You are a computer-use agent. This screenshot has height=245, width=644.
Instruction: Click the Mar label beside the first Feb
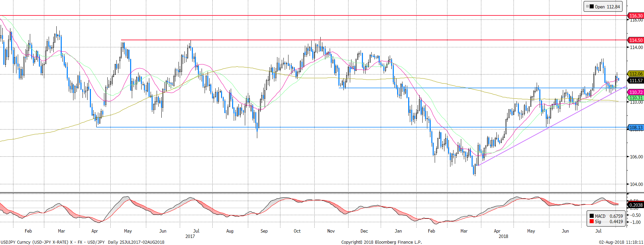(x=61, y=231)
